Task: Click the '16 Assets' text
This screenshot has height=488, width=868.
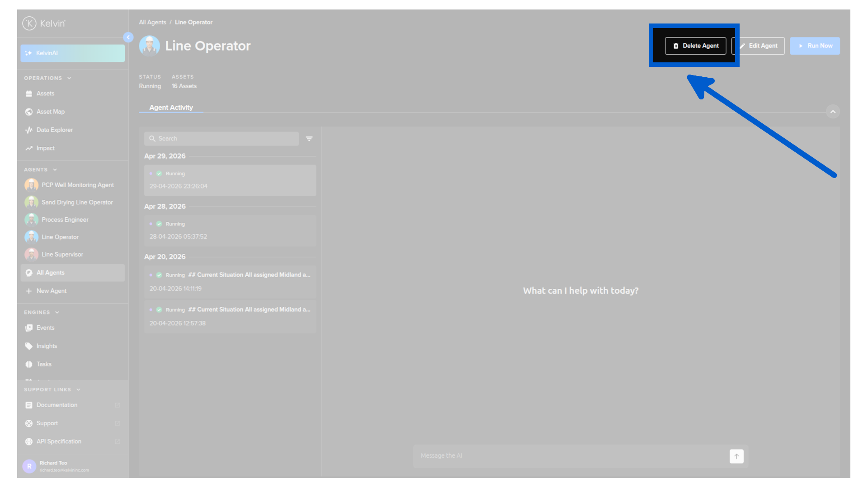Action: pos(184,86)
